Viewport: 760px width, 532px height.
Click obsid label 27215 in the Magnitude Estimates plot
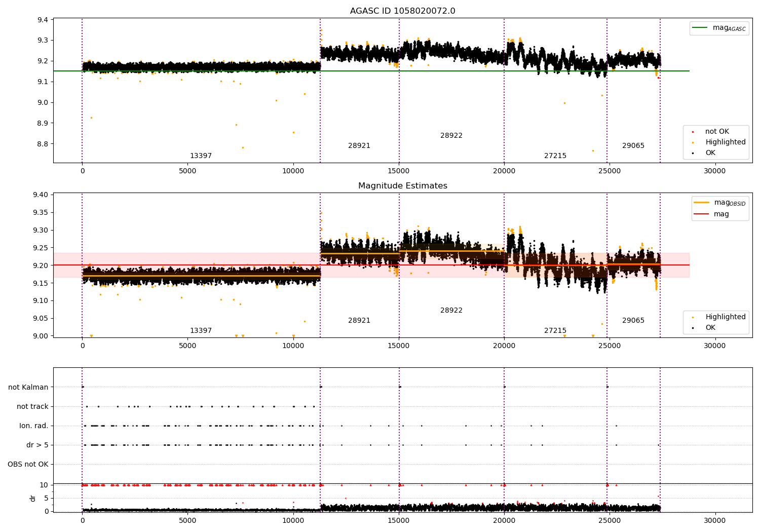point(555,331)
